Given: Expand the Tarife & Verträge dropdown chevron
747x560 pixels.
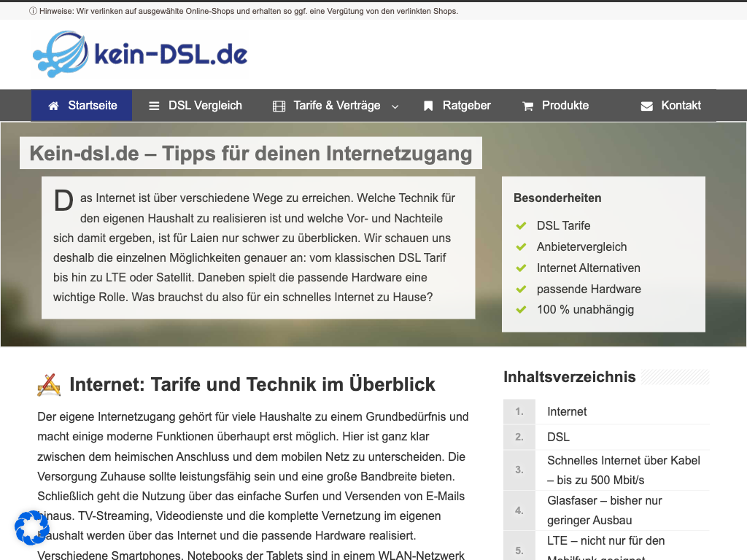Looking at the screenshot, I should 395,106.
